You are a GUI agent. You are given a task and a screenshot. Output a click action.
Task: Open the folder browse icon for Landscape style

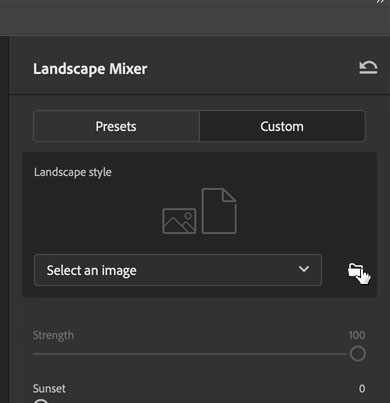(355, 270)
